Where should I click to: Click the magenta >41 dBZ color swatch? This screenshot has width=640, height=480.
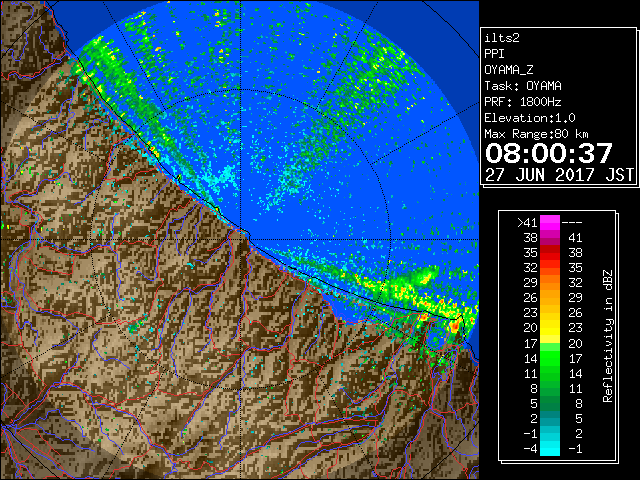(x=550, y=222)
